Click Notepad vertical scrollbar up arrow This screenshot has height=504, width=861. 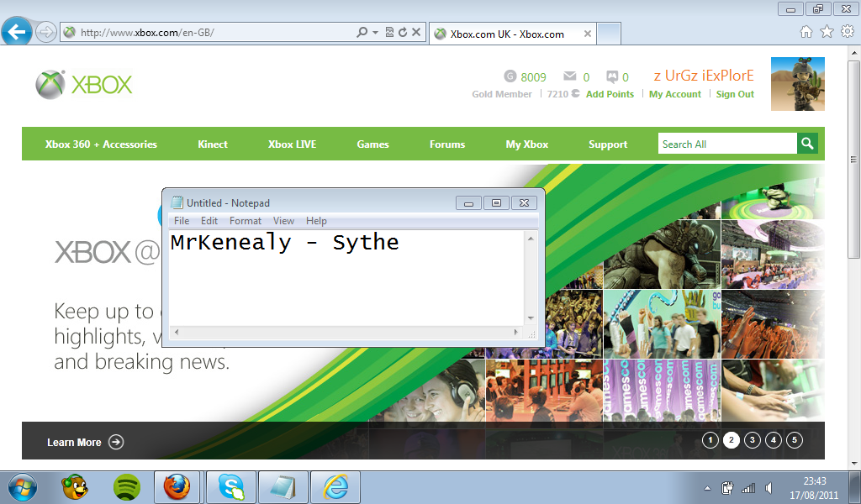tap(531, 238)
